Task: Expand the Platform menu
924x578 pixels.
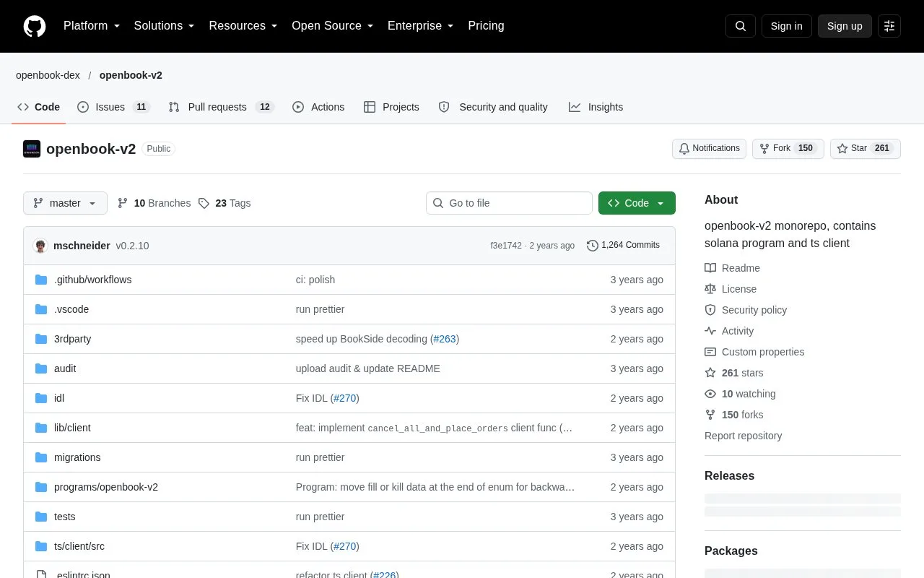Action: [x=92, y=26]
